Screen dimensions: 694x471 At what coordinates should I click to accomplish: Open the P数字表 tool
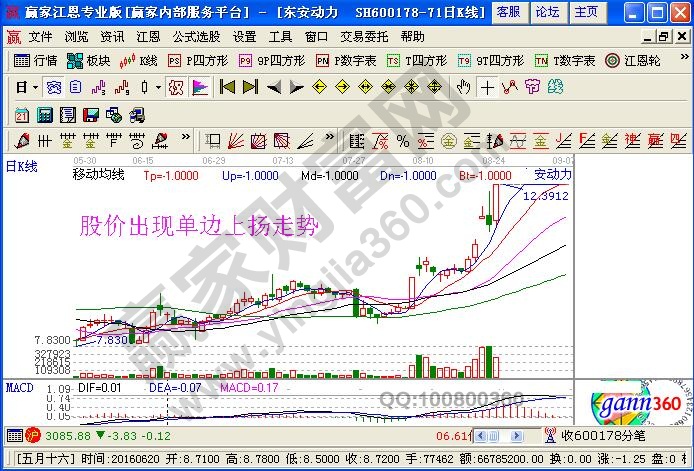[x=346, y=61]
